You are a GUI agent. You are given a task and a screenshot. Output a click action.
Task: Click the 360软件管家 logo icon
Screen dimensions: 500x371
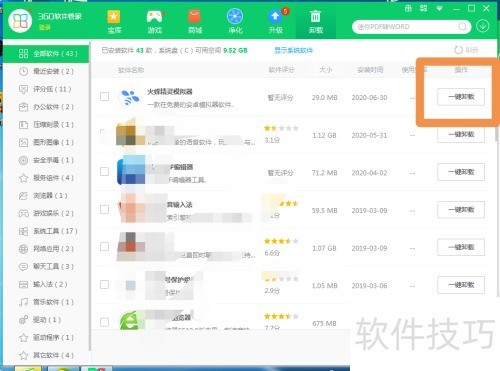pos(20,21)
